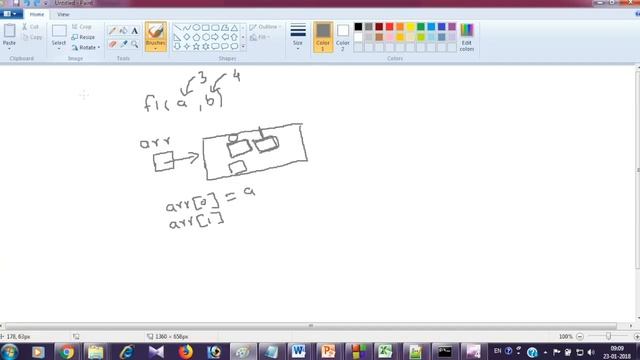Select the Pencil tool
Screen dimensions: 640x360
coord(113,31)
